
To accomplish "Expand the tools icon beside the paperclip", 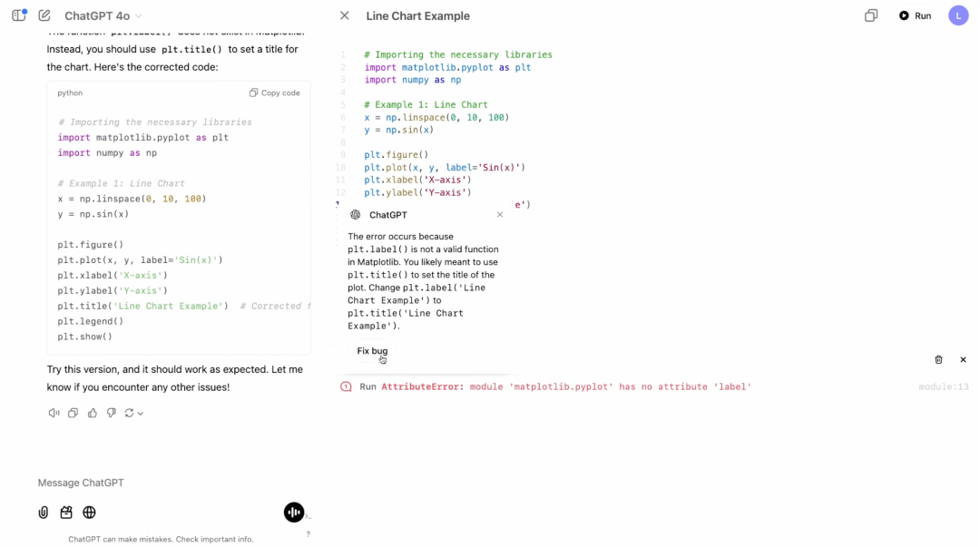I will 65,512.
